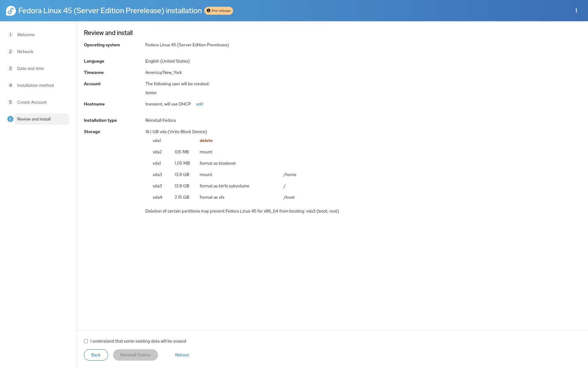Click the format as biosboot action
The height and width of the screenshot is (368, 588).
pos(218,163)
